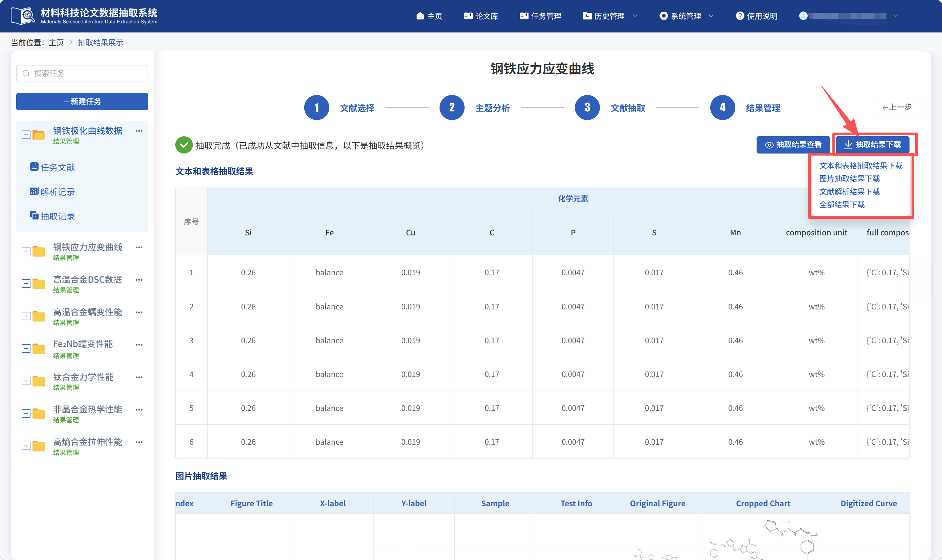Click the Original Figure thumbnail image
Viewport: 942px width, 560px height.
657,554
